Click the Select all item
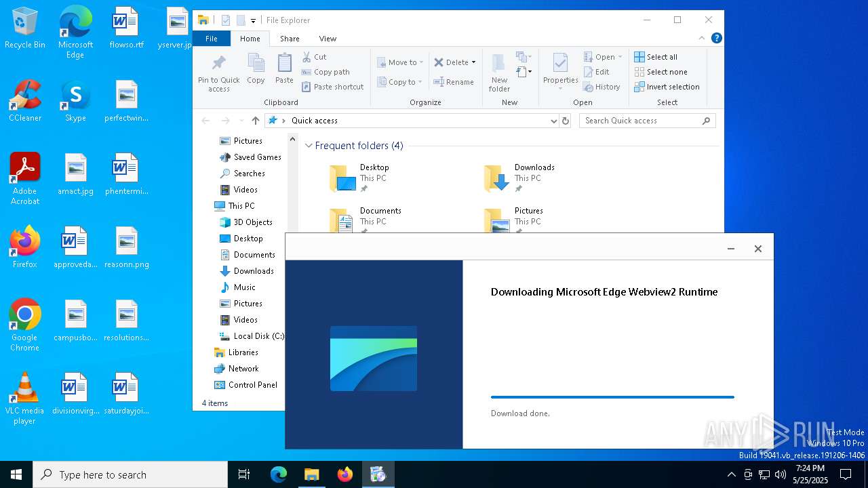 pyautogui.click(x=656, y=57)
